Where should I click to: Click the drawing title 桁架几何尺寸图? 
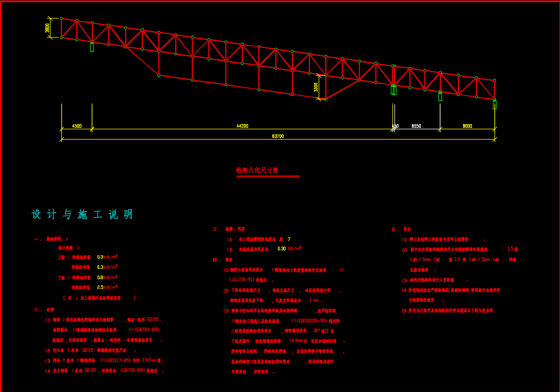point(257,171)
